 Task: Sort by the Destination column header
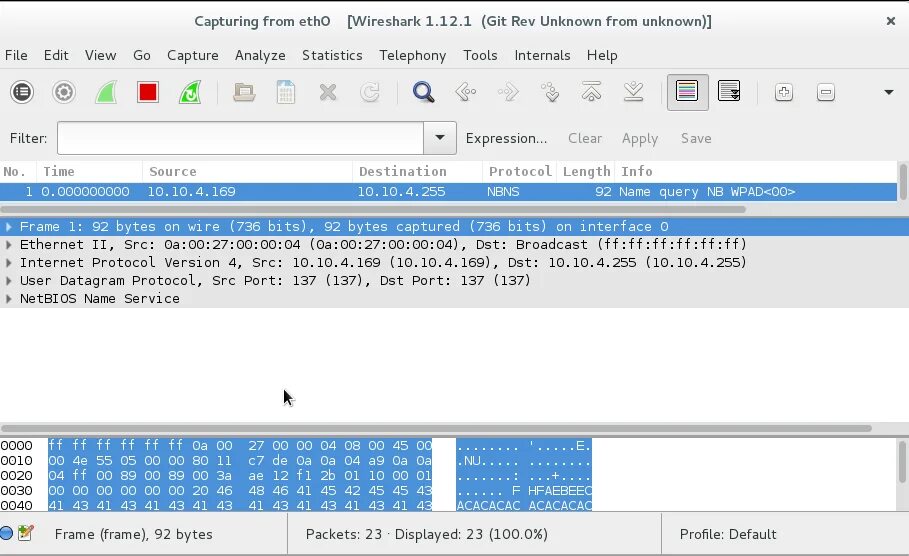coord(417,172)
